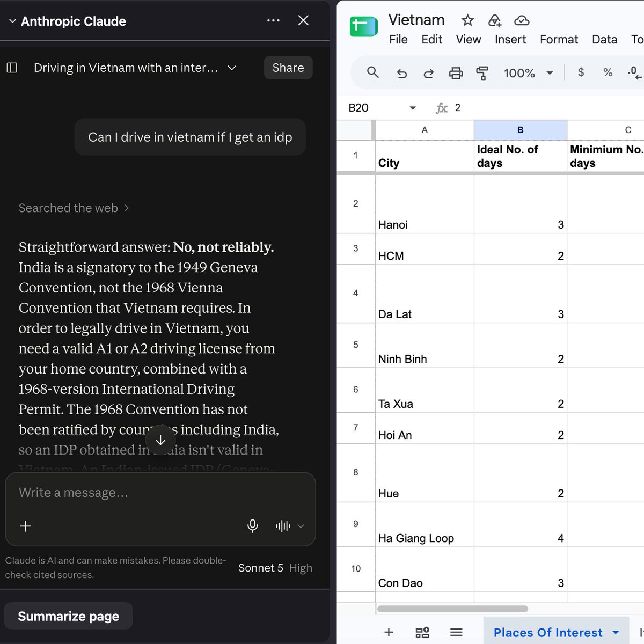Check the cloud document save status
This screenshot has height=644, width=644.
(522, 20)
